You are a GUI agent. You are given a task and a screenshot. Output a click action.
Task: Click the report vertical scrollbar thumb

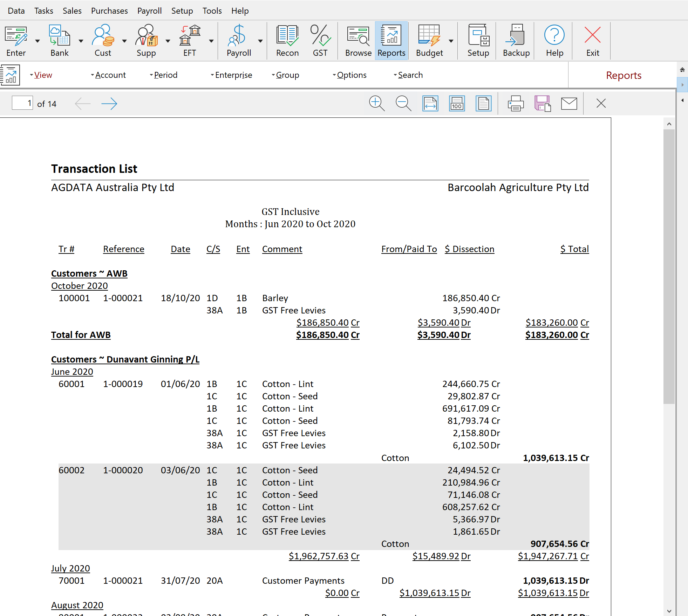(669, 266)
